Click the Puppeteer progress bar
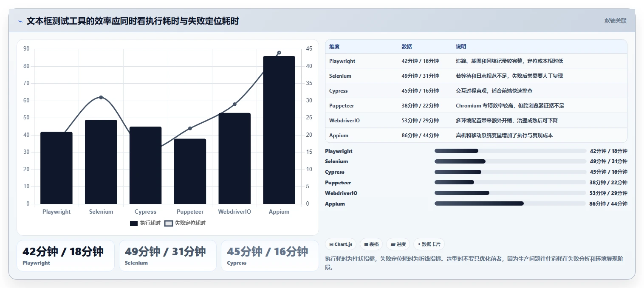The height and width of the screenshot is (288, 644). click(510, 183)
